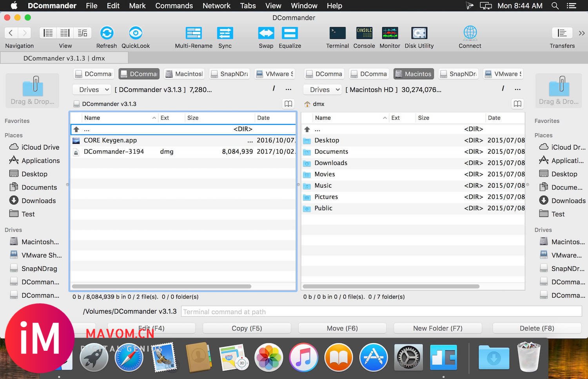Click the New Folder (F7) button
The image size is (588, 379).
[437, 328]
